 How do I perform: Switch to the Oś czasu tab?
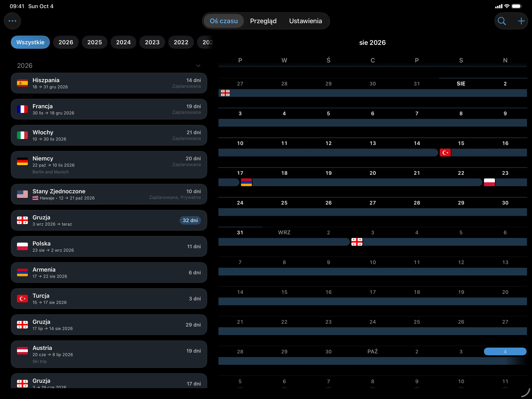tap(224, 21)
